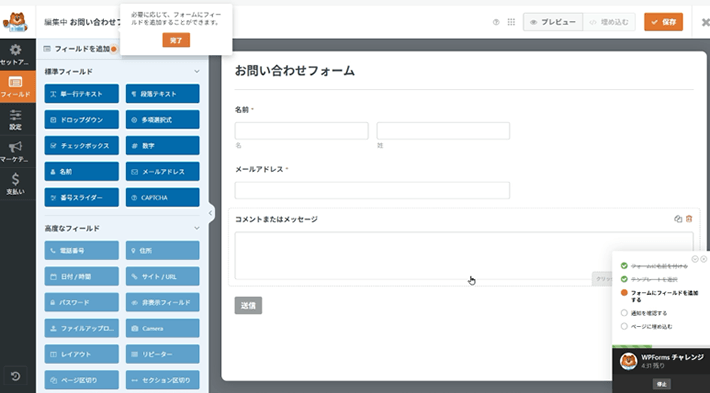Image resolution: width=710 pixels, height=393 pixels.
Task: Click the 送信 submit button
Action: coord(248,305)
